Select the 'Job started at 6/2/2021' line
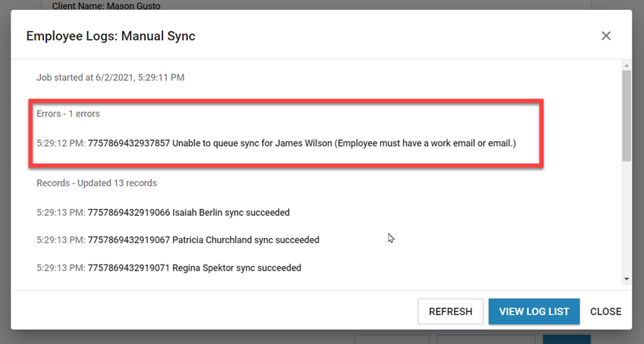This screenshot has width=644, height=344. 111,77
